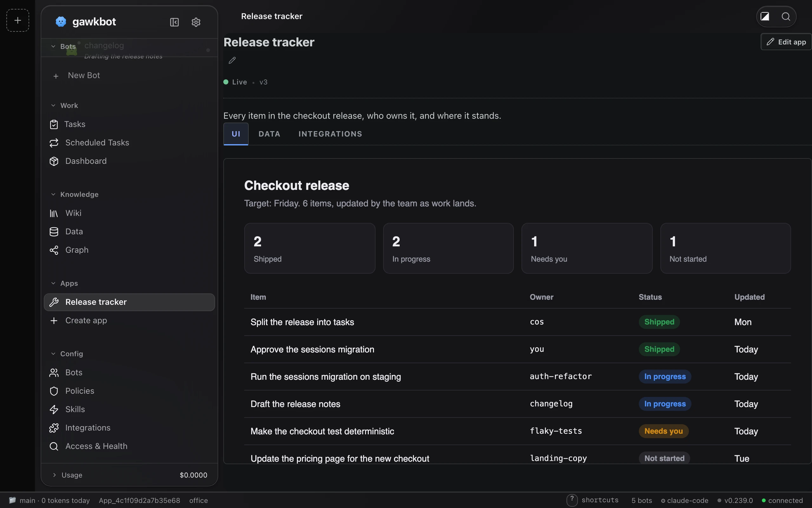Click the auth-refactor owner cell

561,377
